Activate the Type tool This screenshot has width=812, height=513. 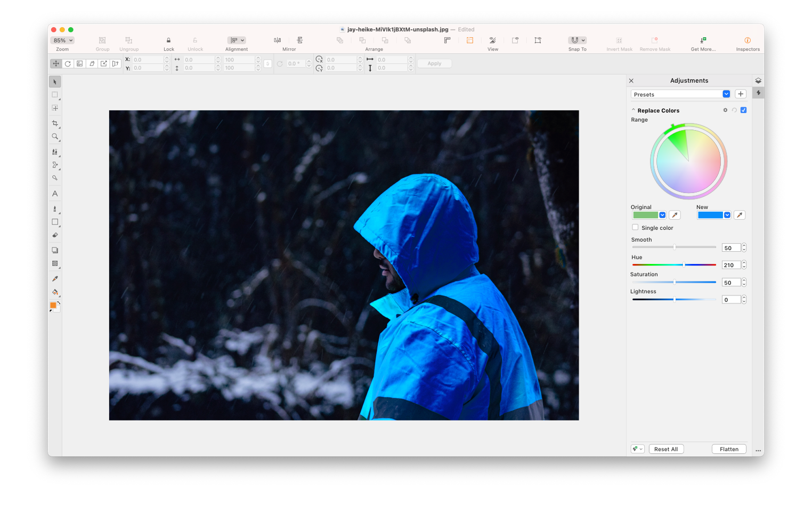pyautogui.click(x=55, y=193)
